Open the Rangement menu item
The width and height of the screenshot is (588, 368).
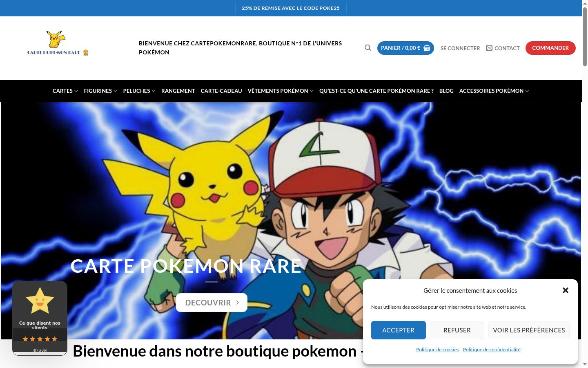(178, 91)
